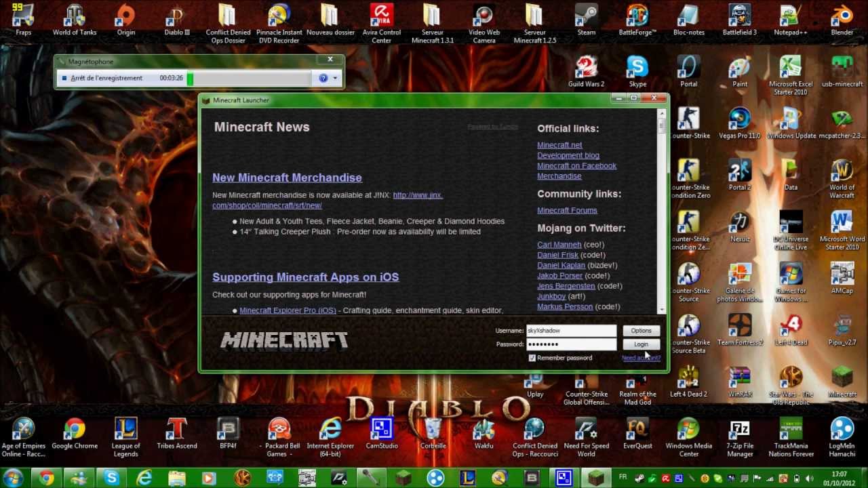Open the Fraps desktop icon

[23, 20]
